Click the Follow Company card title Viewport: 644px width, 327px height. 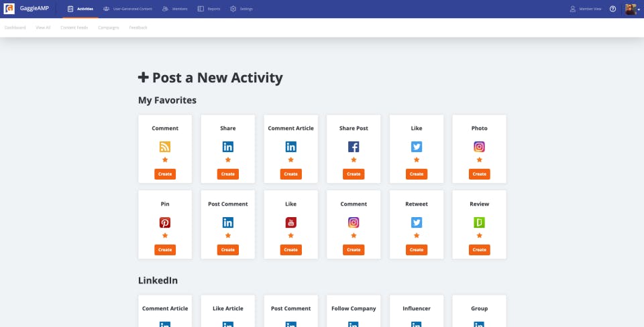pyautogui.click(x=354, y=308)
